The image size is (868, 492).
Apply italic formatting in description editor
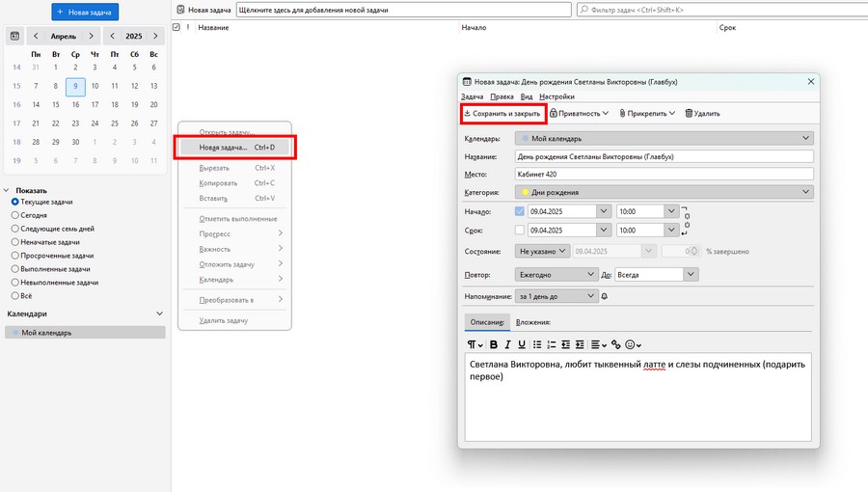coord(507,344)
